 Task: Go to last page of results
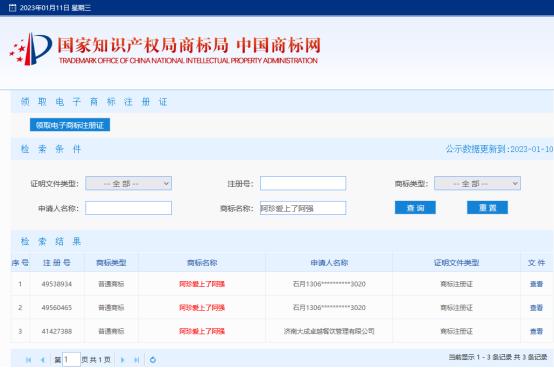pyautogui.click(x=136, y=360)
